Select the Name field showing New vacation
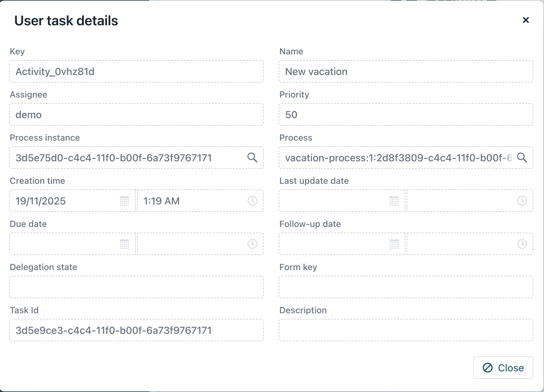Image resolution: width=544 pixels, height=392 pixels. pos(406,71)
